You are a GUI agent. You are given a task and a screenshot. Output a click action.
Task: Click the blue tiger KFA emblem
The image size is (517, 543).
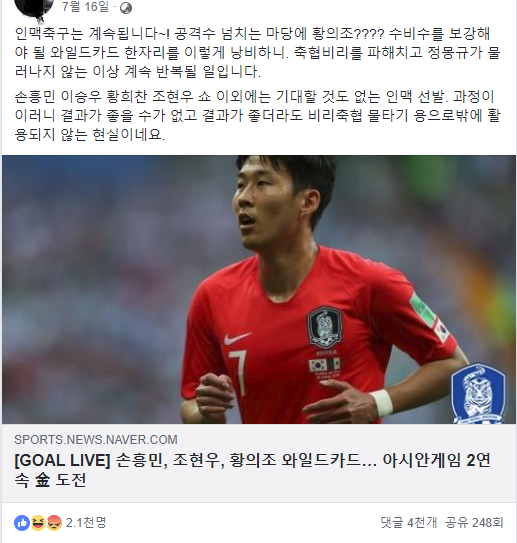(478, 393)
